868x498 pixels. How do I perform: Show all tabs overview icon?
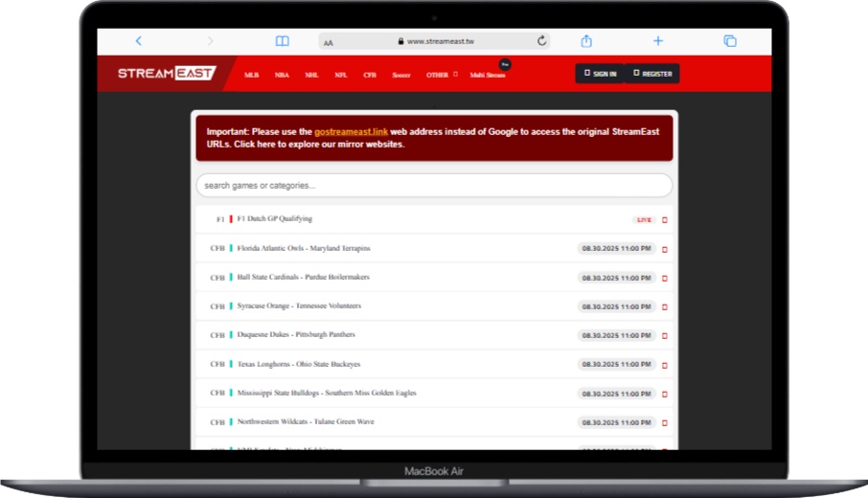730,41
